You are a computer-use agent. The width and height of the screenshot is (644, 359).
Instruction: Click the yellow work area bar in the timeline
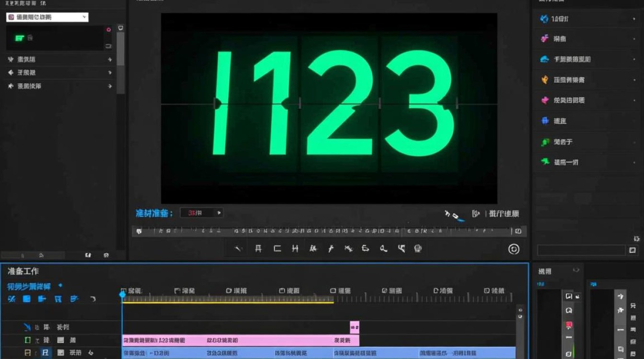pos(228,302)
